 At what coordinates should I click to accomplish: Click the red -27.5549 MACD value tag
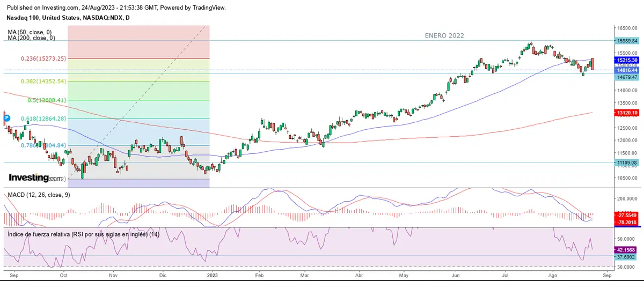[627, 215]
